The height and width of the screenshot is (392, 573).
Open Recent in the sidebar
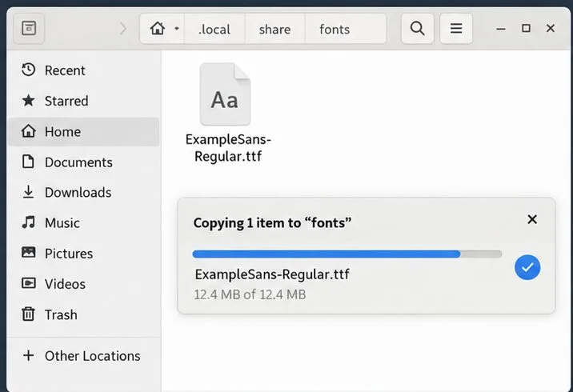[84, 70]
